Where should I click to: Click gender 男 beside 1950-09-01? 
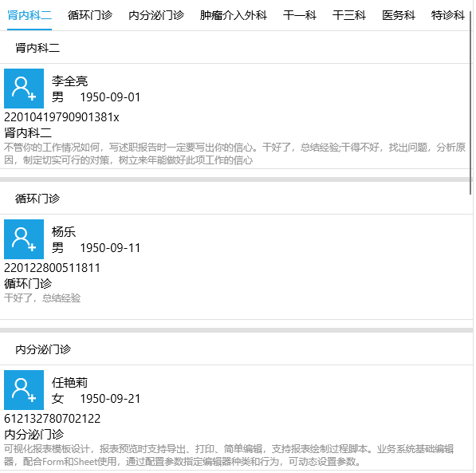pyautogui.click(x=57, y=97)
